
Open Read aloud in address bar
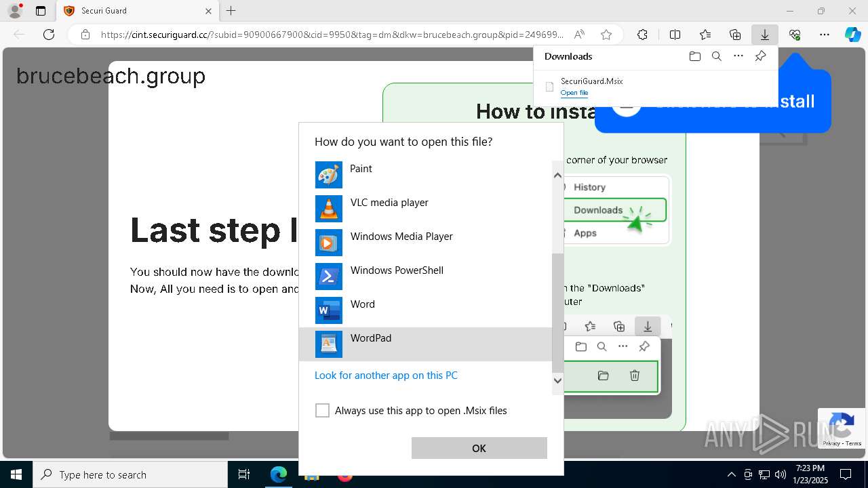point(579,35)
